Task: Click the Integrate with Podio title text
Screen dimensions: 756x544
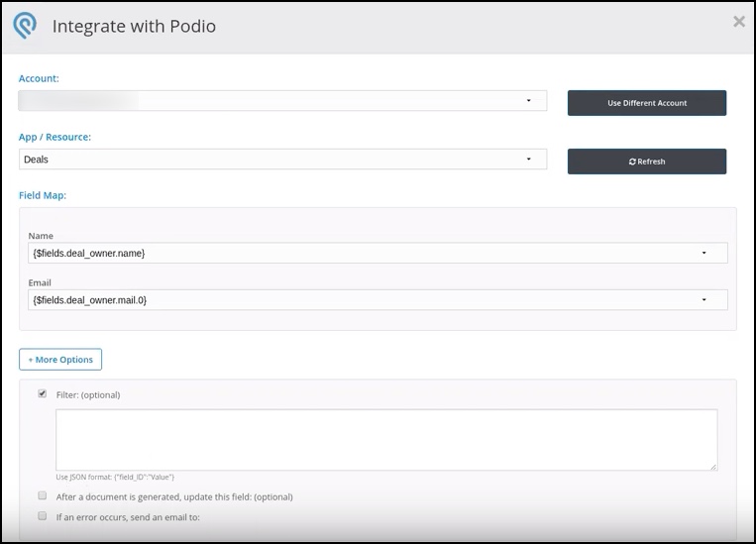Action: point(134,26)
